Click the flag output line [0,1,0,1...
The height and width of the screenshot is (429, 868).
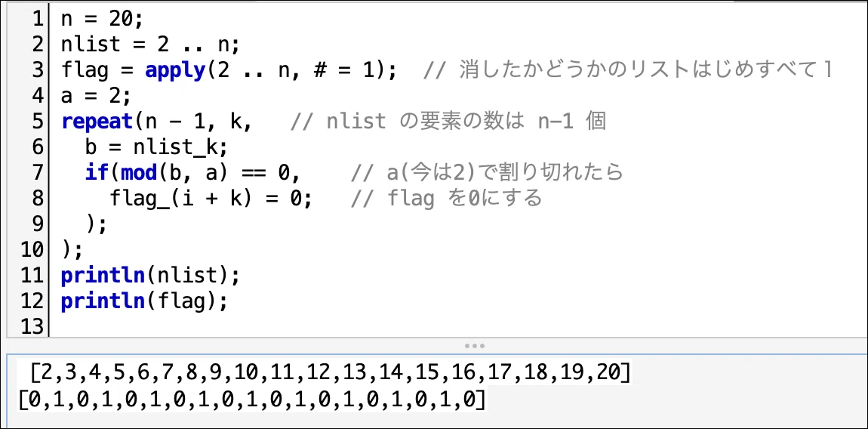[252, 400]
